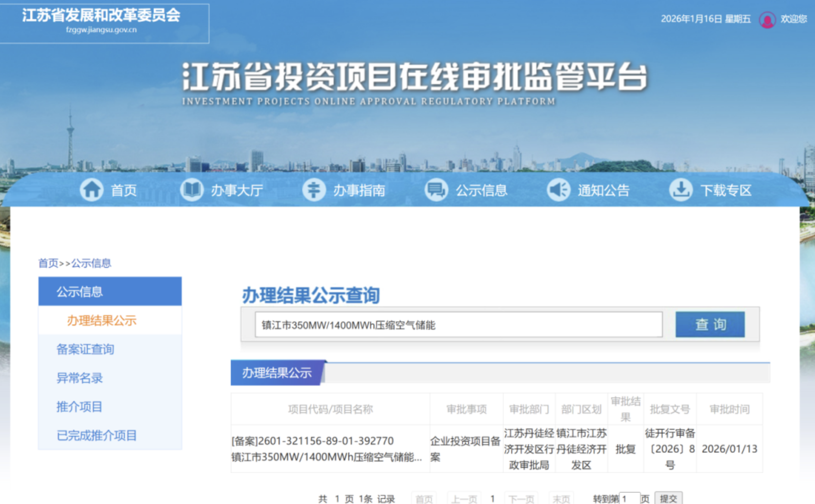This screenshot has width=815, height=504.
Task: Click the 下一页 pagination link
Action: click(x=521, y=499)
